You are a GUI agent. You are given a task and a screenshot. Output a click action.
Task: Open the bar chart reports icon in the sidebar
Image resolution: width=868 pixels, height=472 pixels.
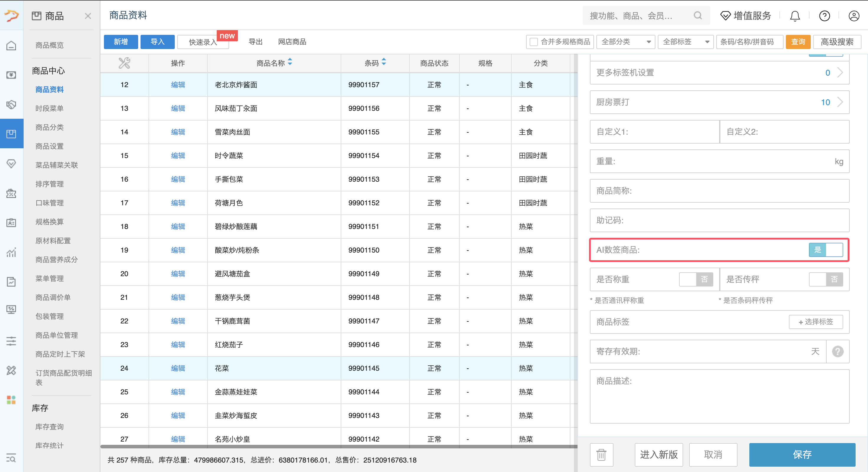pyautogui.click(x=12, y=252)
